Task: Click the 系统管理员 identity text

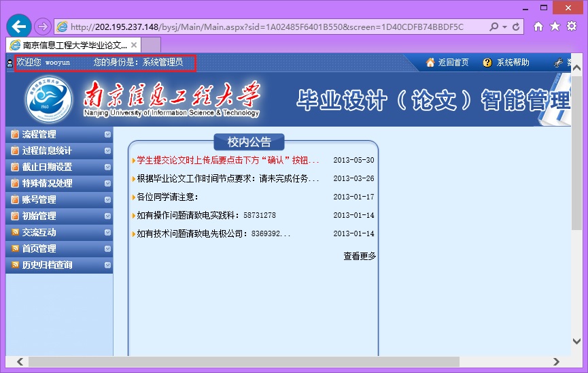Action: pos(162,63)
